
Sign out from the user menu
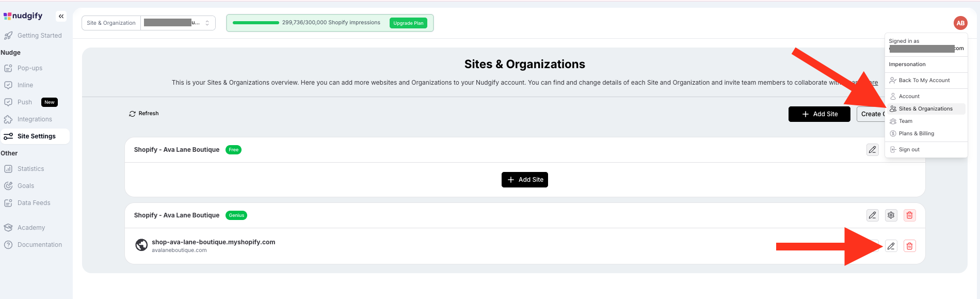coord(926,150)
